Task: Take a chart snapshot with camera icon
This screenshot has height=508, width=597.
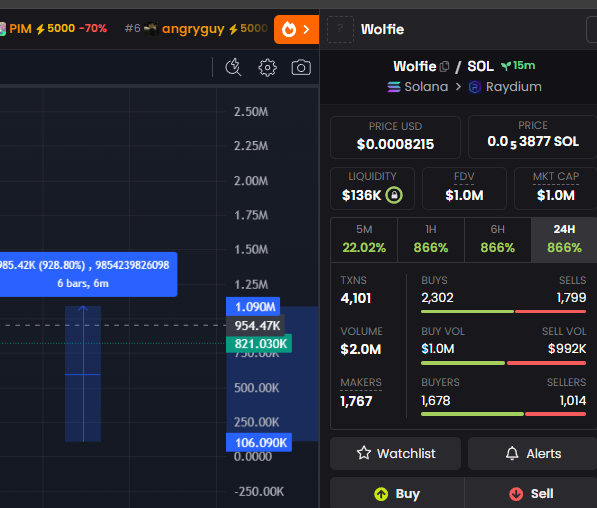Action: tap(301, 68)
